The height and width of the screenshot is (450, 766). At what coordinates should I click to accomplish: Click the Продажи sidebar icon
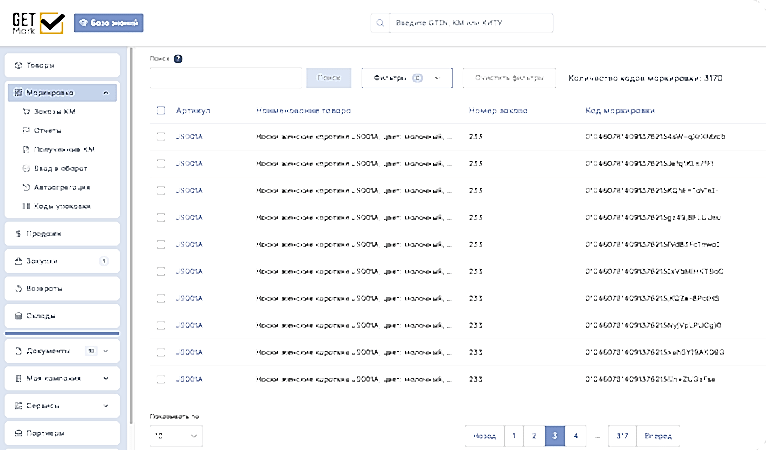pos(18,233)
